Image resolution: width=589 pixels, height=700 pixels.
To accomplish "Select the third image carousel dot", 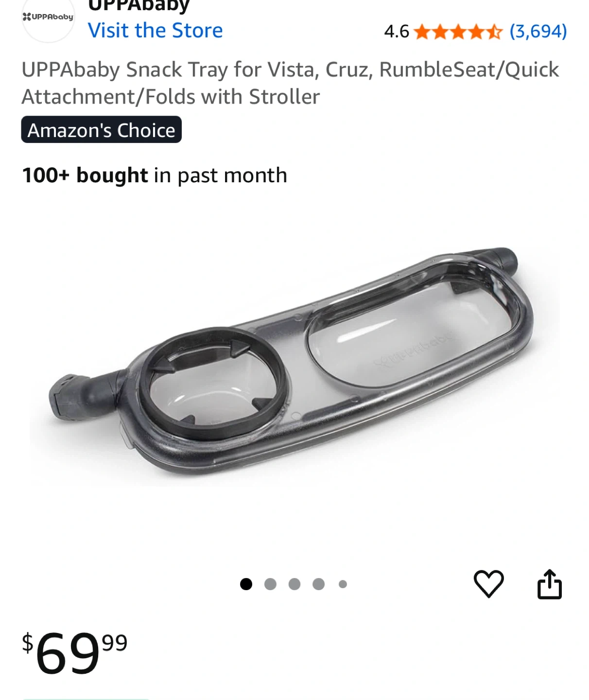I will tap(294, 584).
